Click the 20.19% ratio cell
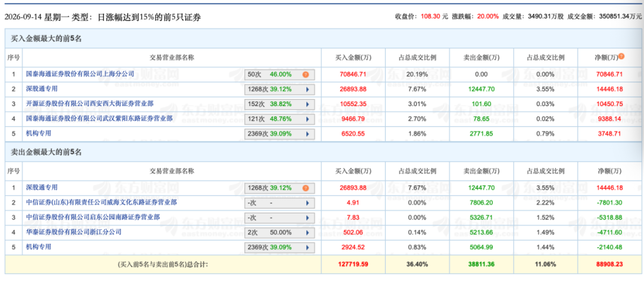The image size is (644, 295). (417, 74)
